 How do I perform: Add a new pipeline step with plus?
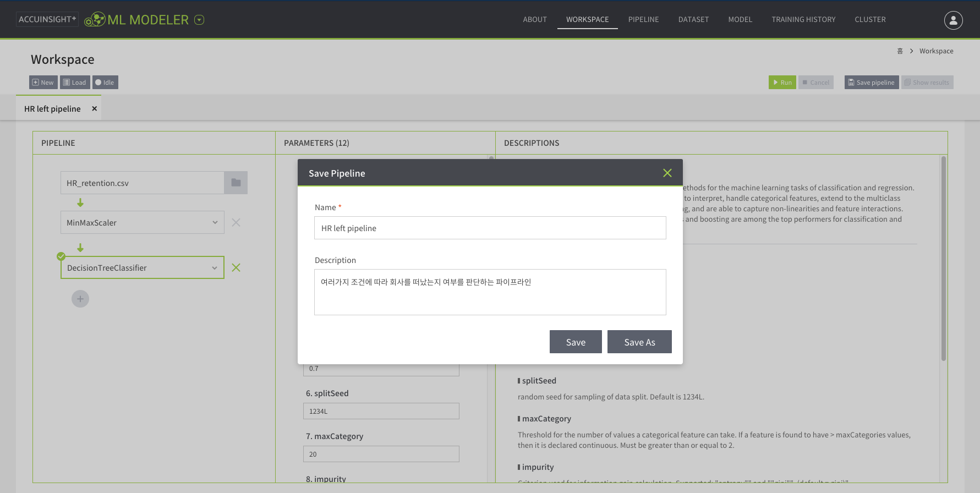tap(80, 299)
